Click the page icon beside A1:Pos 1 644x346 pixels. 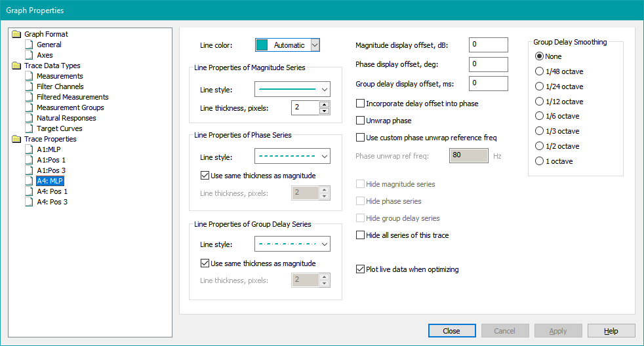(29, 160)
